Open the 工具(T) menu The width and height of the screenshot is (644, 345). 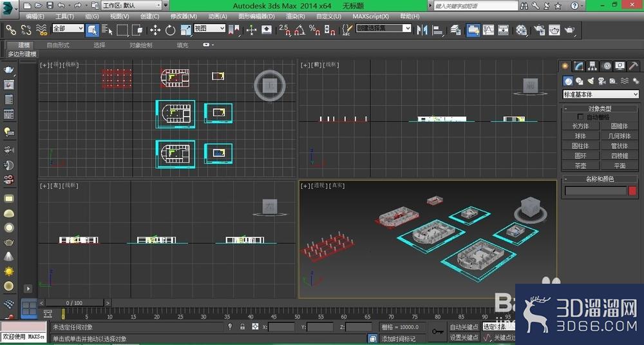(x=64, y=16)
